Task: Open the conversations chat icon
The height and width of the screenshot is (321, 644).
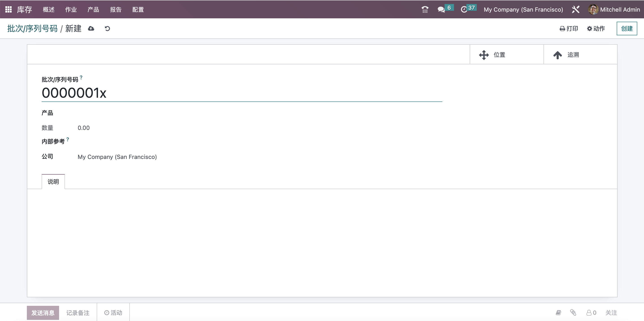Action: [441, 9]
